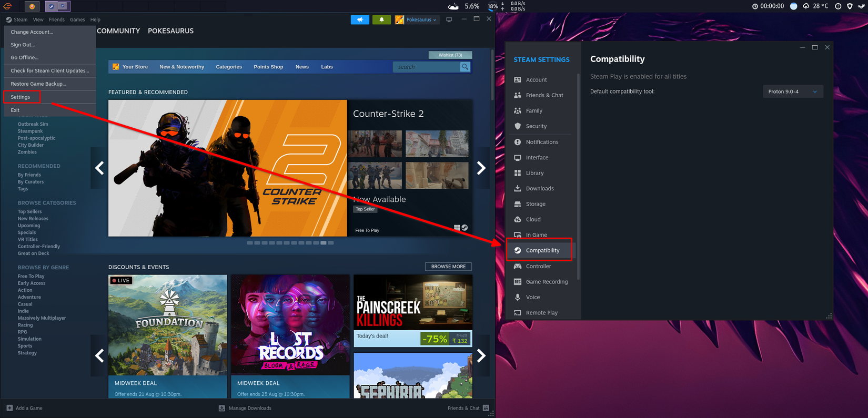
Task: Open the Friends menu
Action: (57, 19)
